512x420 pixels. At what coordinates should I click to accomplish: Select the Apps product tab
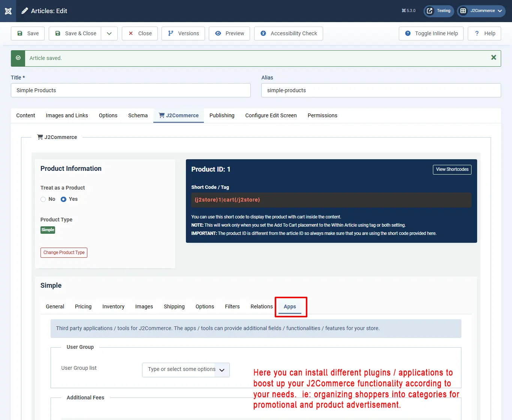pyautogui.click(x=290, y=306)
